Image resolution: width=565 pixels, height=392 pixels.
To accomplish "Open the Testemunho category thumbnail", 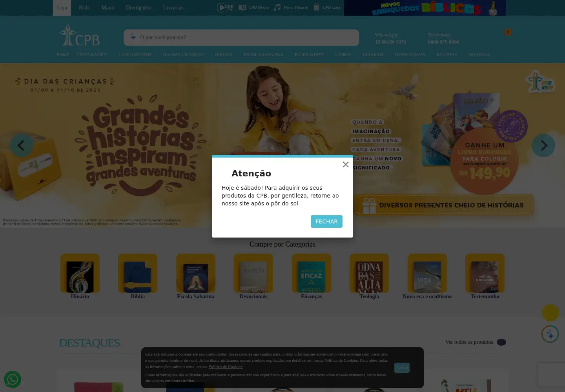I will (x=485, y=273).
